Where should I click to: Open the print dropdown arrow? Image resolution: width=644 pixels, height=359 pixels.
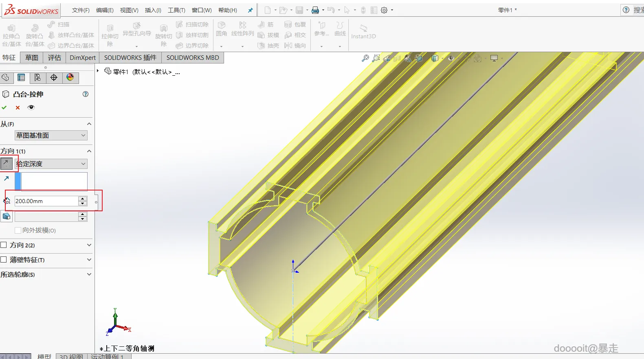(323, 10)
